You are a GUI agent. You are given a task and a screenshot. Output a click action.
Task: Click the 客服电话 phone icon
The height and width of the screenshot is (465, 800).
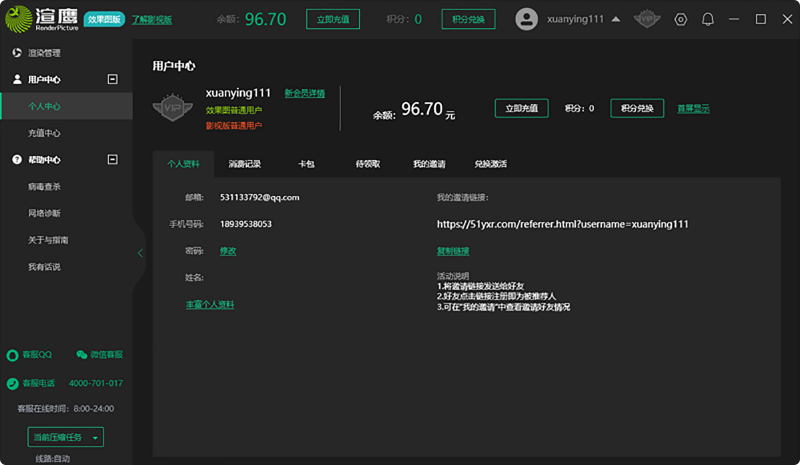coord(13,383)
